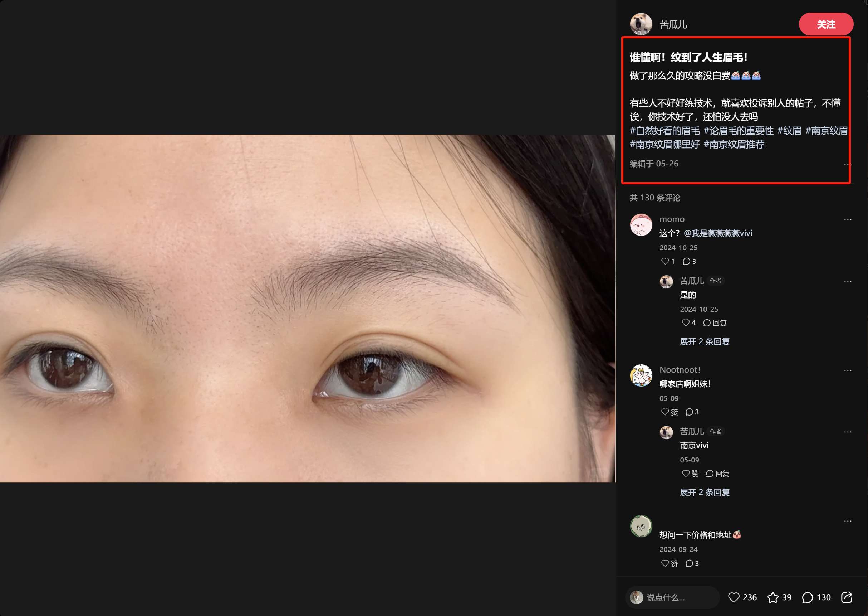Click the share icon at the bottom right
The image size is (868, 616).
pyautogui.click(x=847, y=597)
